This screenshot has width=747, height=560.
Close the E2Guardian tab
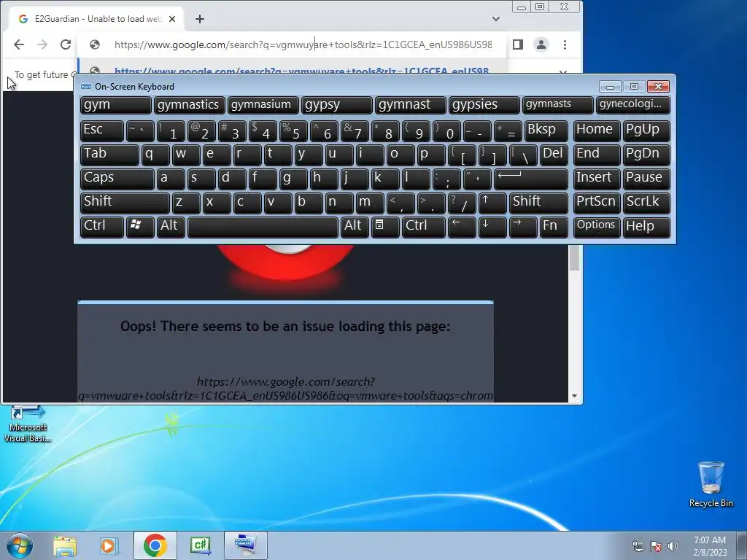coord(172,19)
